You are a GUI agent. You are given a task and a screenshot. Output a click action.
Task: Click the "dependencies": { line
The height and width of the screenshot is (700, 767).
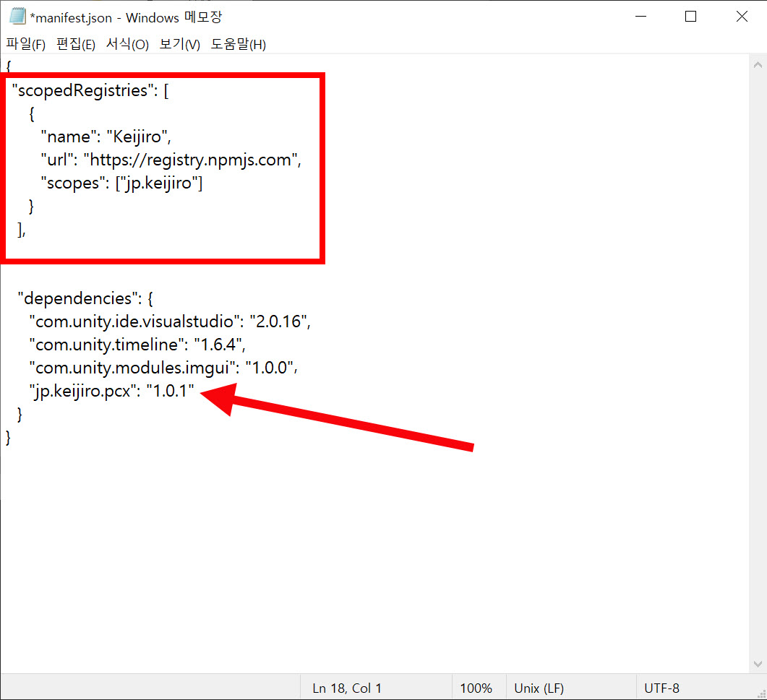coord(85,298)
